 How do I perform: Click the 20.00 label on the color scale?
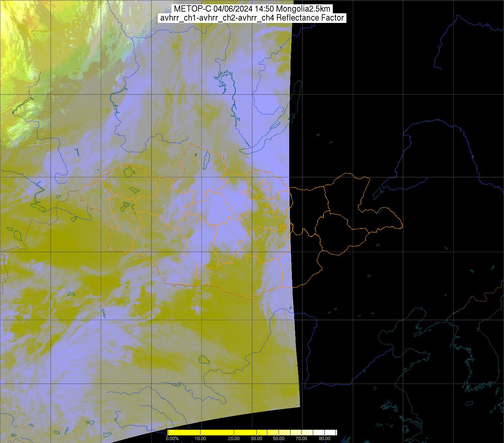pyautogui.click(x=234, y=439)
